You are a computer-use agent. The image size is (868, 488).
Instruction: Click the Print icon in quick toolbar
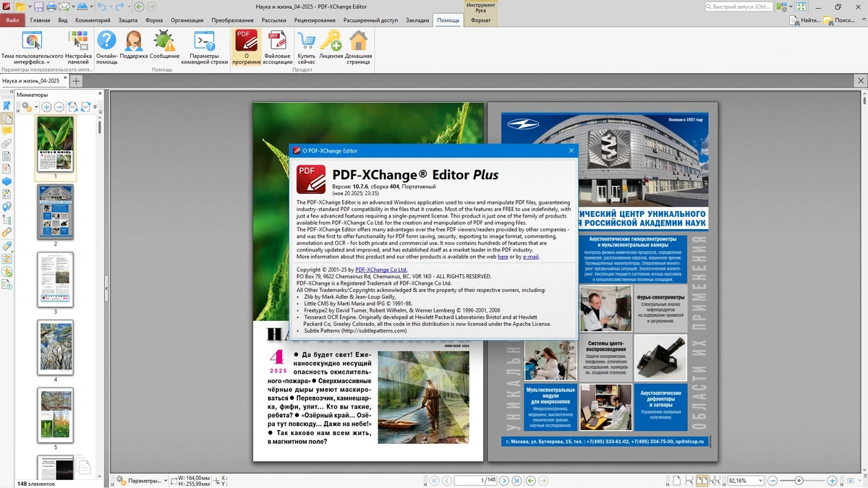[x=51, y=7]
